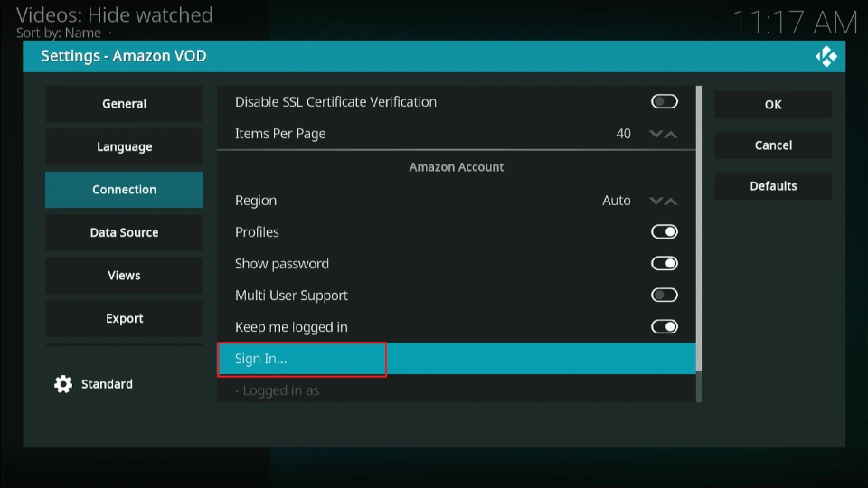Screen dimensions: 868x488
Task: Click the Standard settings level gear icon
Action: (x=63, y=384)
